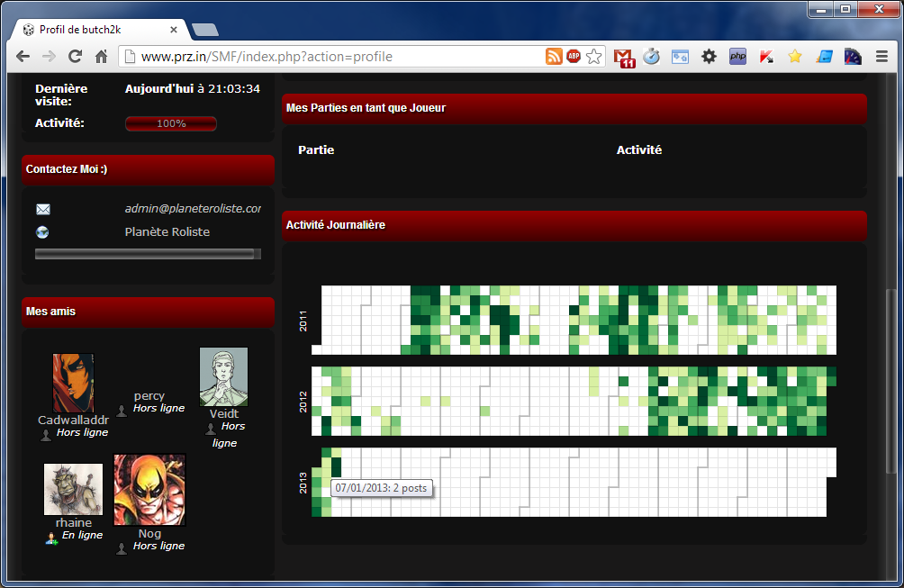904x588 pixels.
Task: Reload the page
Action: click(x=76, y=57)
